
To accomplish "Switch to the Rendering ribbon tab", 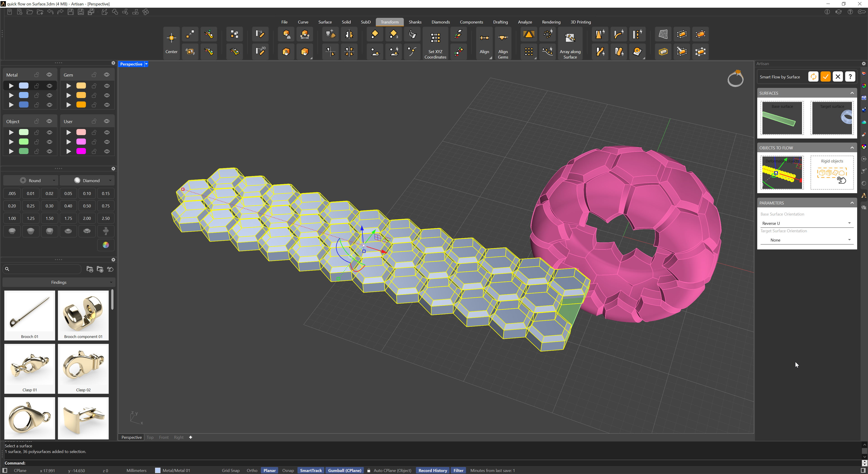I will click(551, 22).
